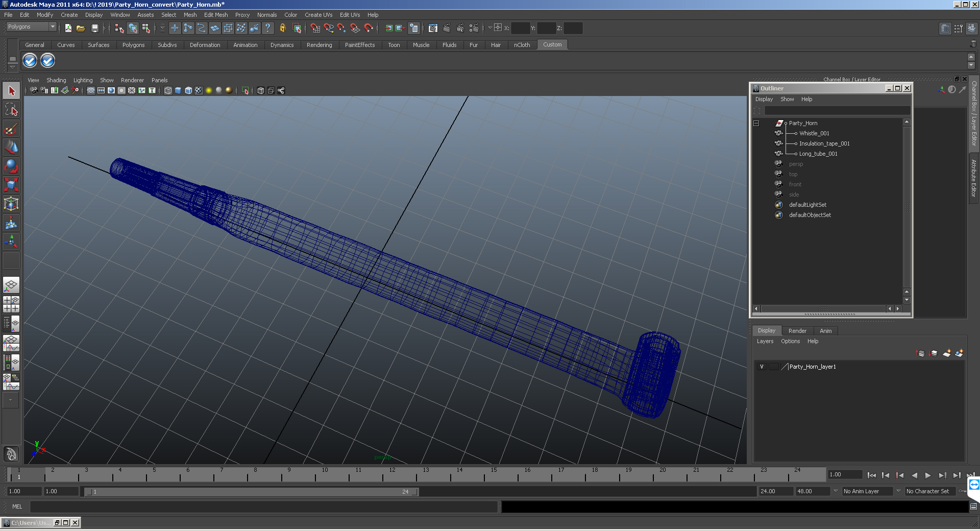
Task: Open selection mask presets dropdown arrow
Action: (x=162, y=28)
